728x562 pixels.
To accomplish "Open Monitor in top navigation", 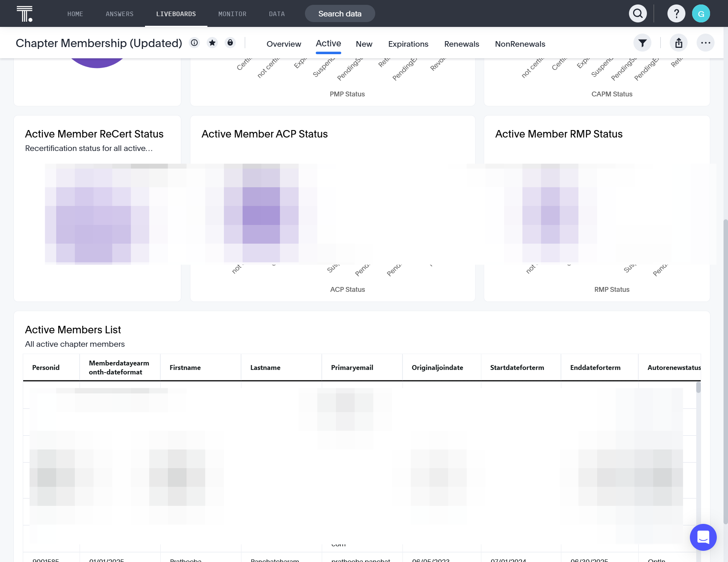I will coord(232,14).
